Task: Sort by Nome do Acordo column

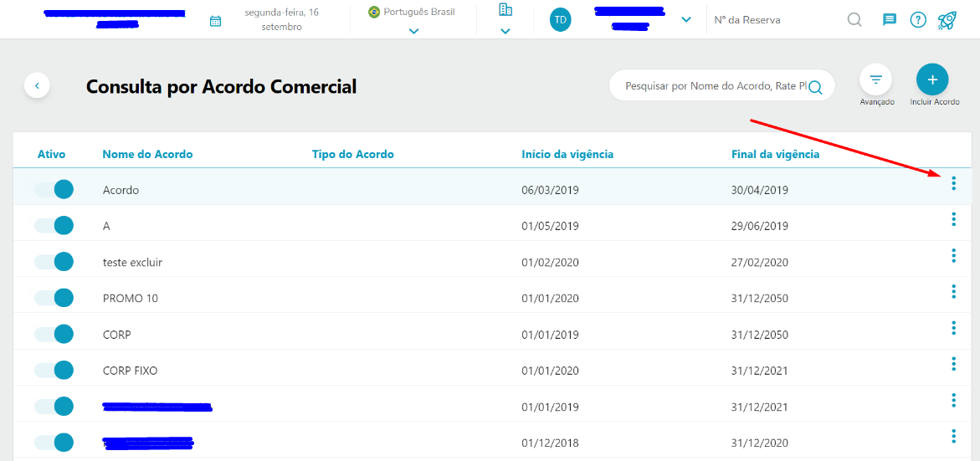Action: click(x=147, y=154)
